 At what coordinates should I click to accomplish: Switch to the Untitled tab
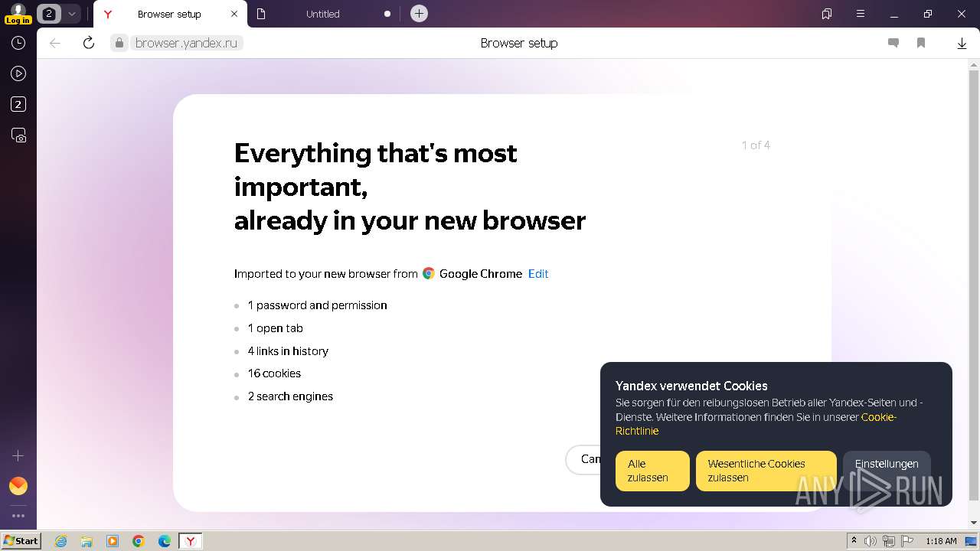click(x=322, y=14)
